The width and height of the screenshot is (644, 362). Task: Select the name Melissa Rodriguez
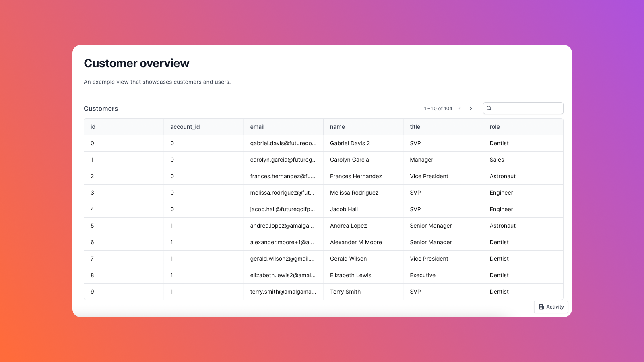tap(354, 193)
